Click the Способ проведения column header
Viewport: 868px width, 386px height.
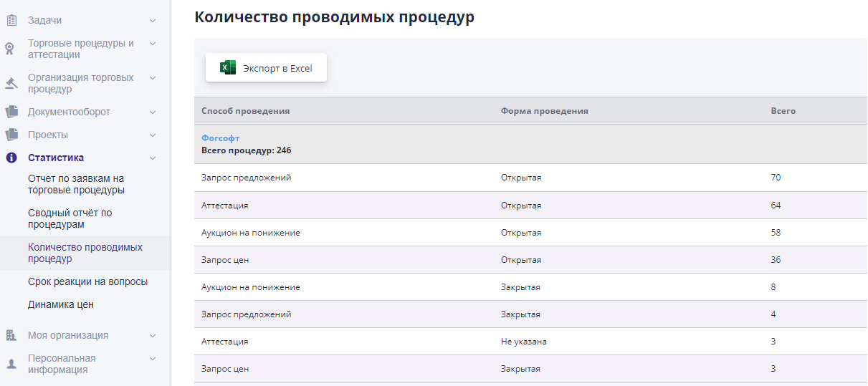245,111
